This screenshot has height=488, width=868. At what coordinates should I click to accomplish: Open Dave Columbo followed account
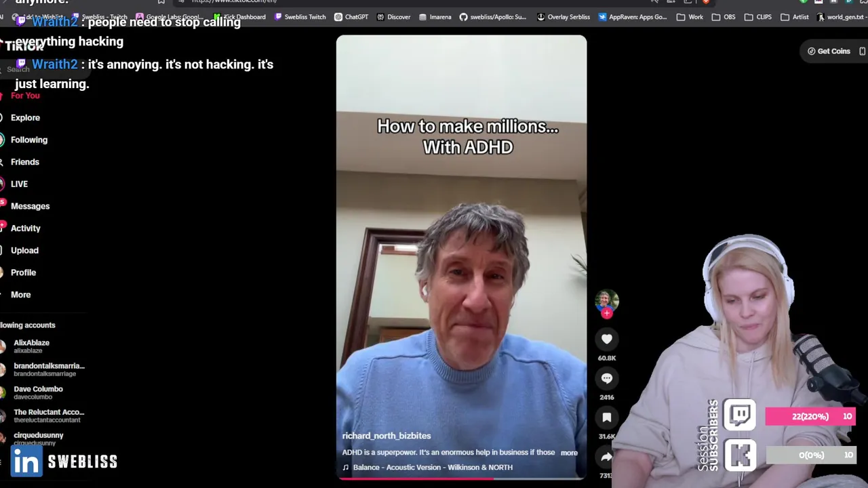pyautogui.click(x=37, y=392)
